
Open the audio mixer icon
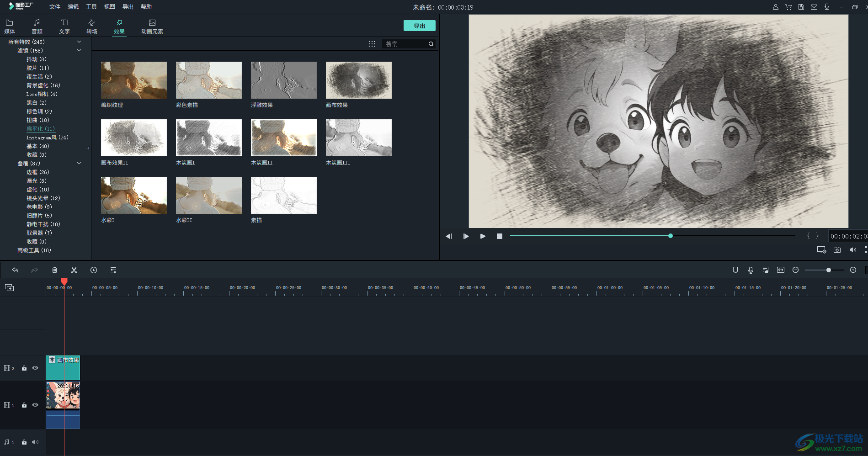(x=766, y=270)
